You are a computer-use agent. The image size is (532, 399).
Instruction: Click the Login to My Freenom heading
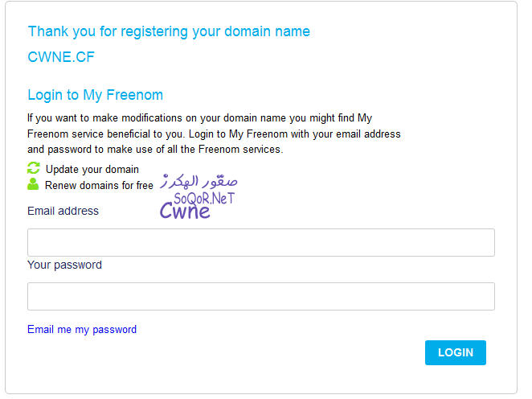click(x=96, y=95)
